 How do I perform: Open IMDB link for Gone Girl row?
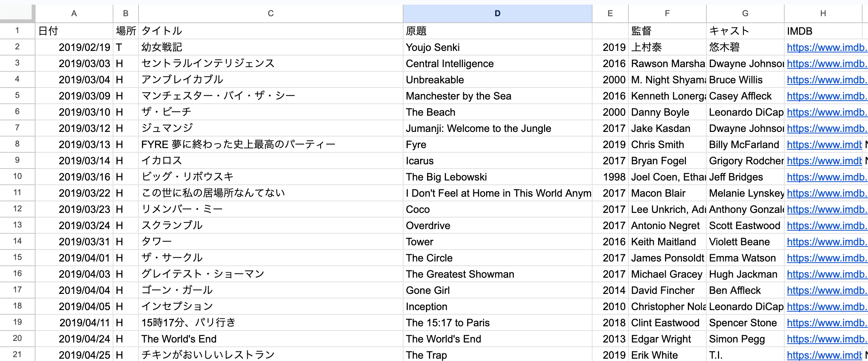tap(827, 290)
